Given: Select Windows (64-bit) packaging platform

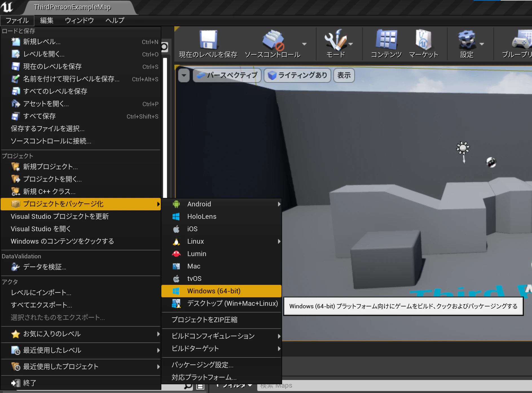Looking at the screenshot, I should click(x=221, y=291).
